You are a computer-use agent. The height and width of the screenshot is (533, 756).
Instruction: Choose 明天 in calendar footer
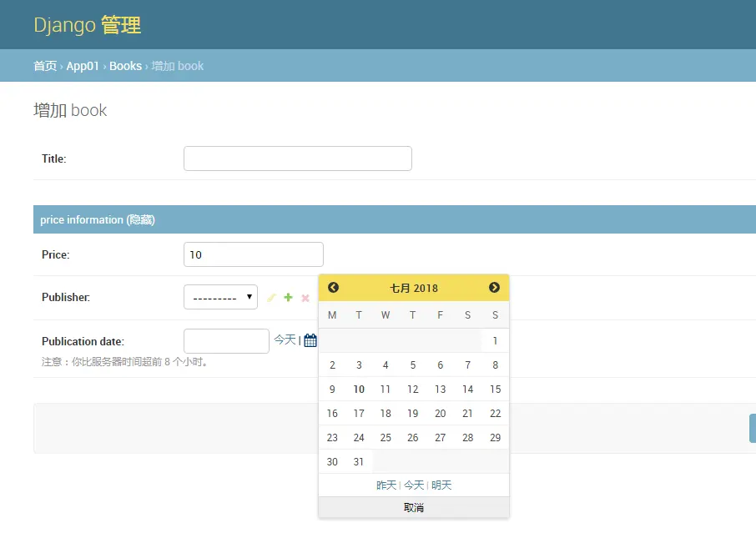tap(441, 485)
